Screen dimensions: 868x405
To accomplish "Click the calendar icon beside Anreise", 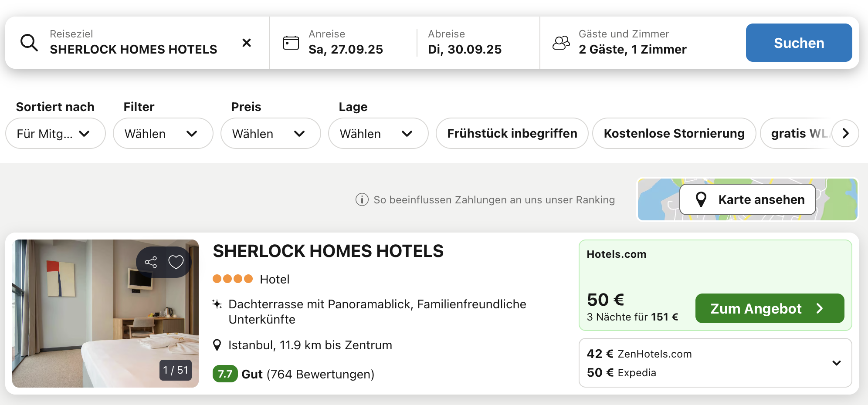I will coord(291,43).
